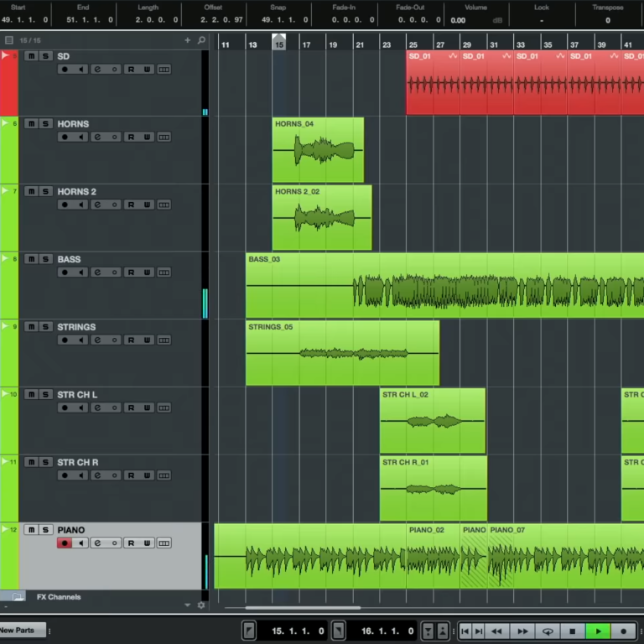Toggle read automation on SD track
Viewport: 644px width, 644px height.
coord(131,69)
